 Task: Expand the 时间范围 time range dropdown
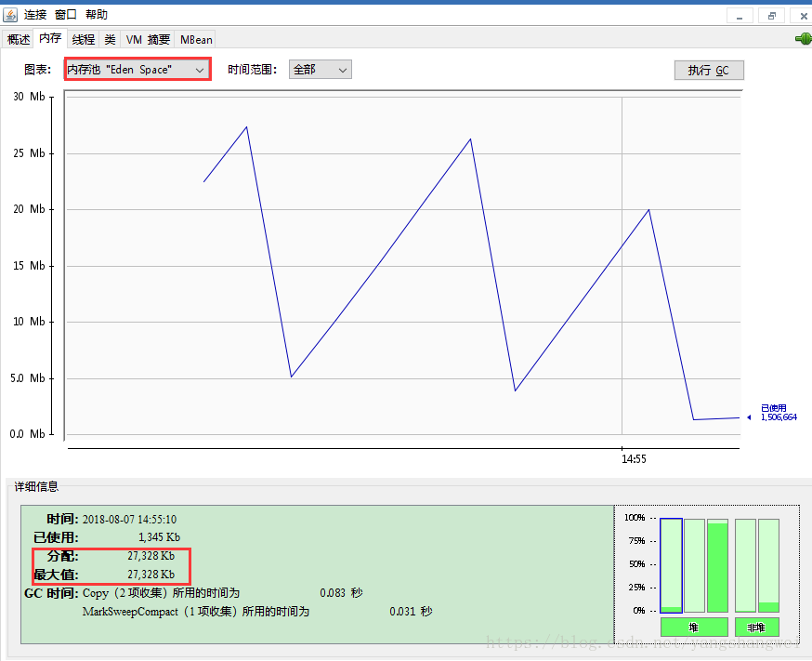tap(320, 70)
